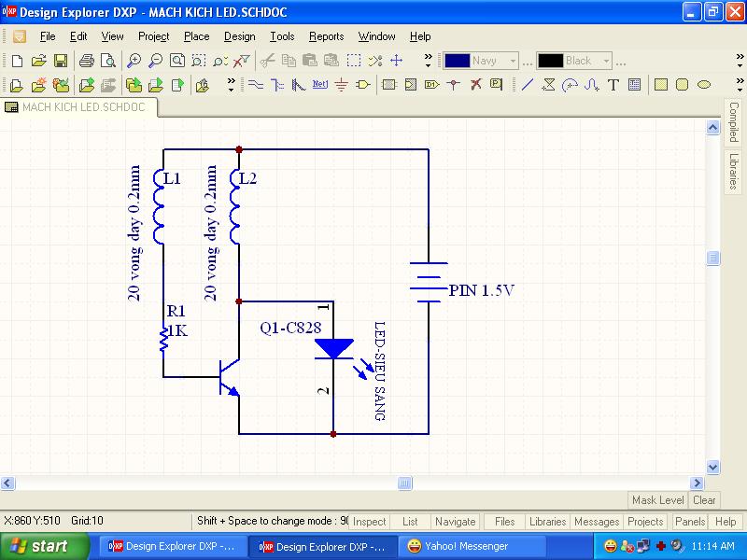Open the Libraries side panel tab
This screenshot has width=747, height=560.
734,171
